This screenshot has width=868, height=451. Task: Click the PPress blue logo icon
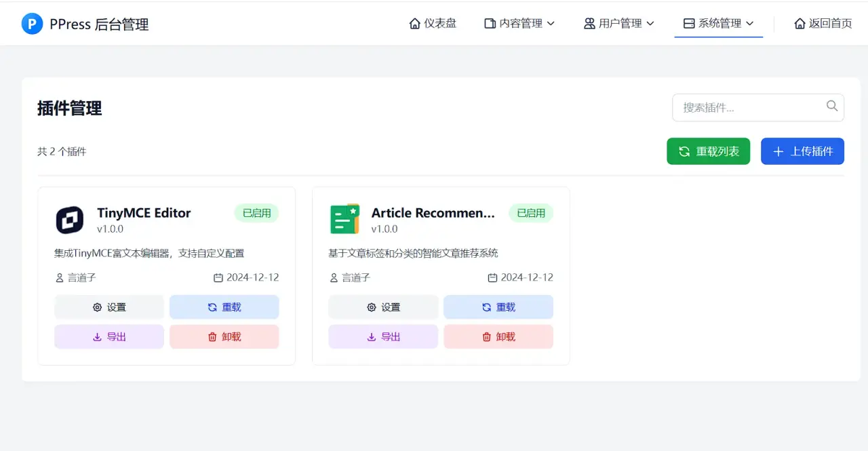32,24
